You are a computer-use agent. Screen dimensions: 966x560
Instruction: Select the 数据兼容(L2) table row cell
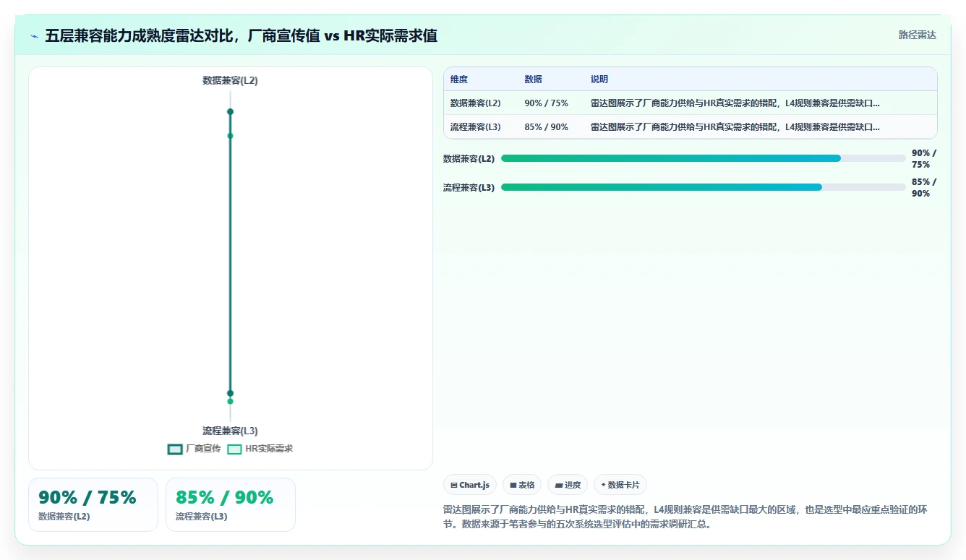(x=476, y=103)
